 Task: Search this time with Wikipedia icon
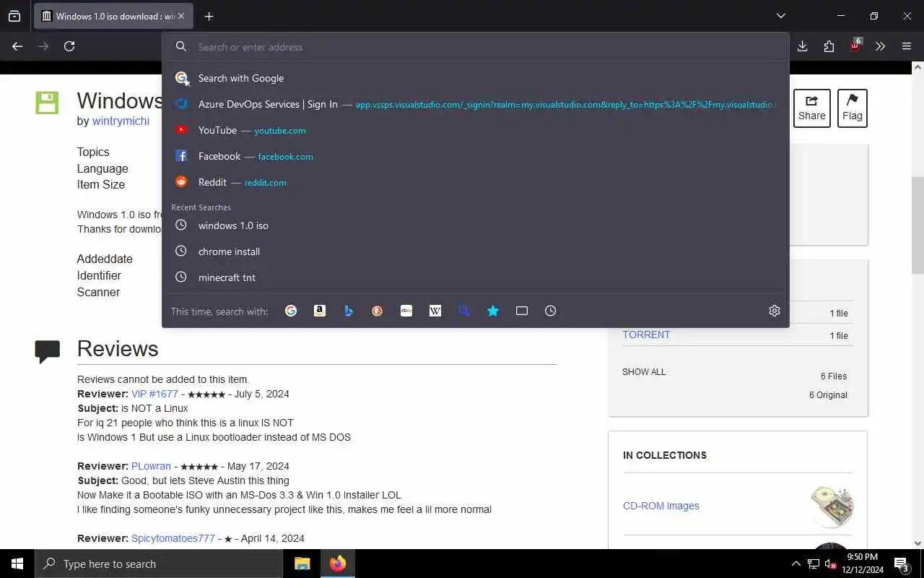pos(435,311)
